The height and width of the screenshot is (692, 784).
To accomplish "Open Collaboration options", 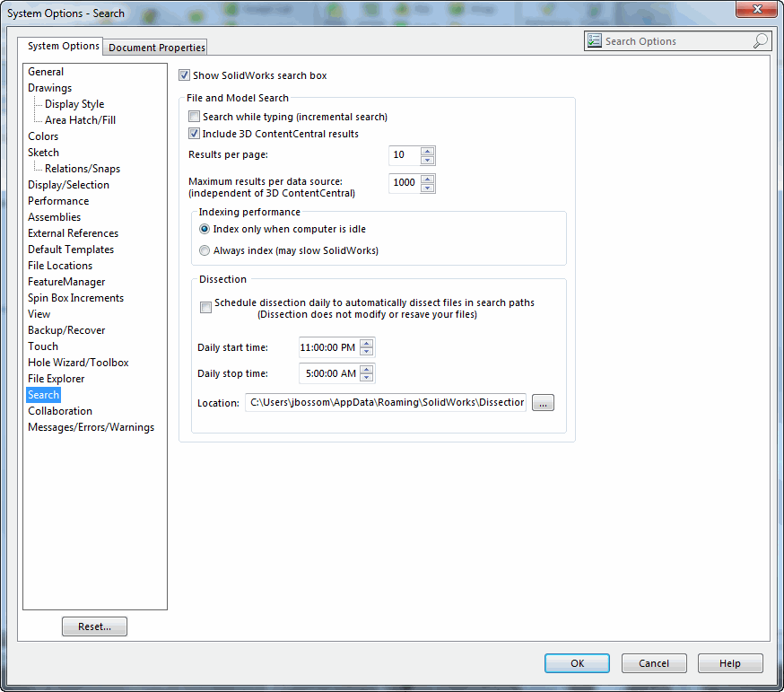I will 60,411.
